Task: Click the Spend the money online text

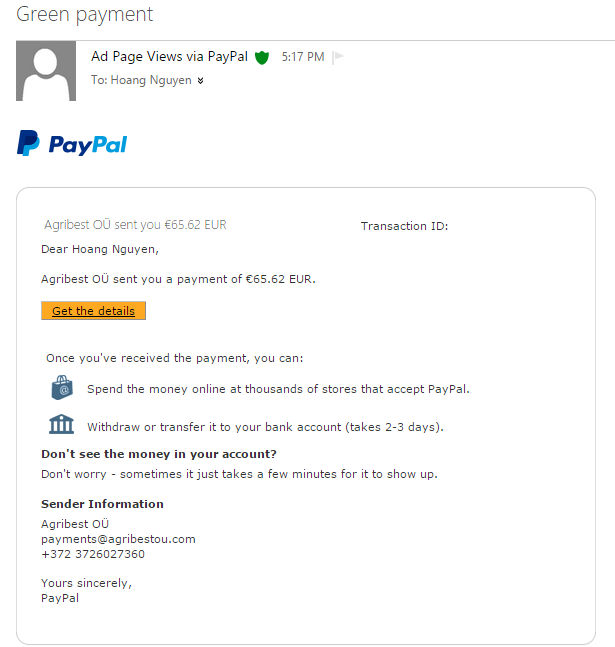Action: pos(278,389)
